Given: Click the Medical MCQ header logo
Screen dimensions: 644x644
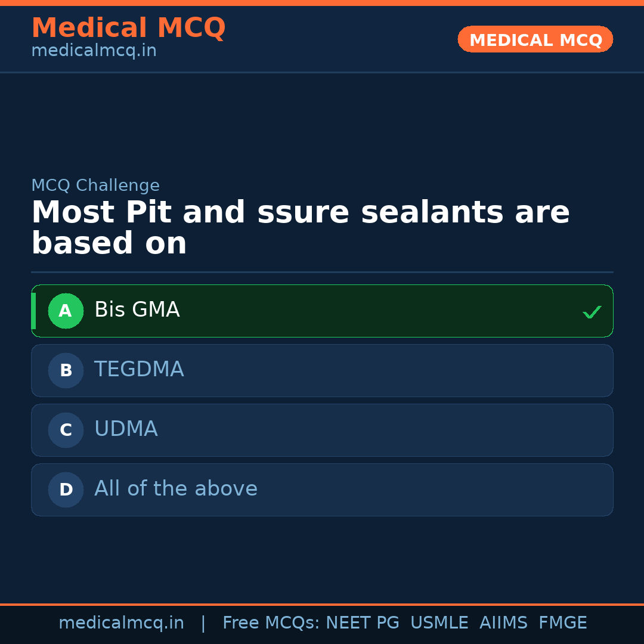Looking at the screenshot, I should [x=129, y=28].
